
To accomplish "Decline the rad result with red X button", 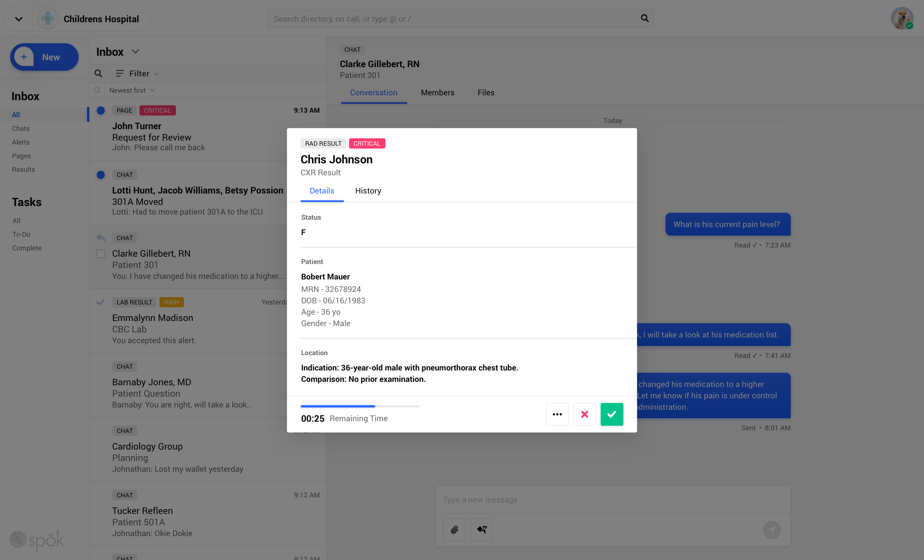I will click(x=584, y=414).
